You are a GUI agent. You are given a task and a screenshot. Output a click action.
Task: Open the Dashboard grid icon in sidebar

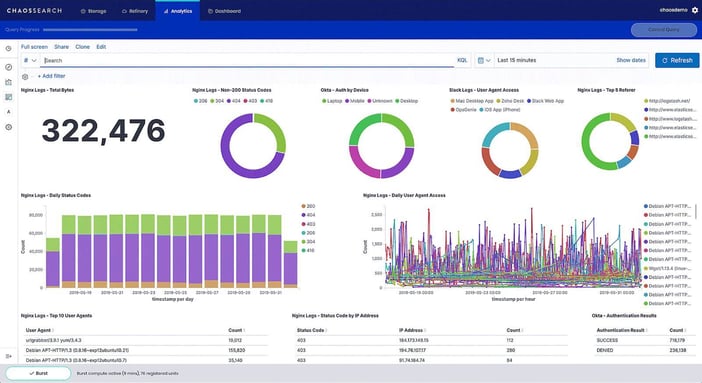pos(9,97)
